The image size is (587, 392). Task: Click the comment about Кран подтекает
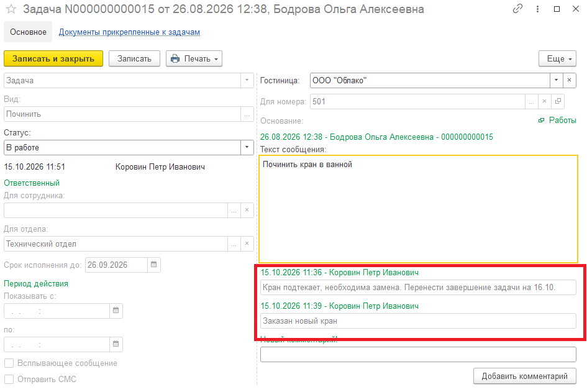point(418,288)
